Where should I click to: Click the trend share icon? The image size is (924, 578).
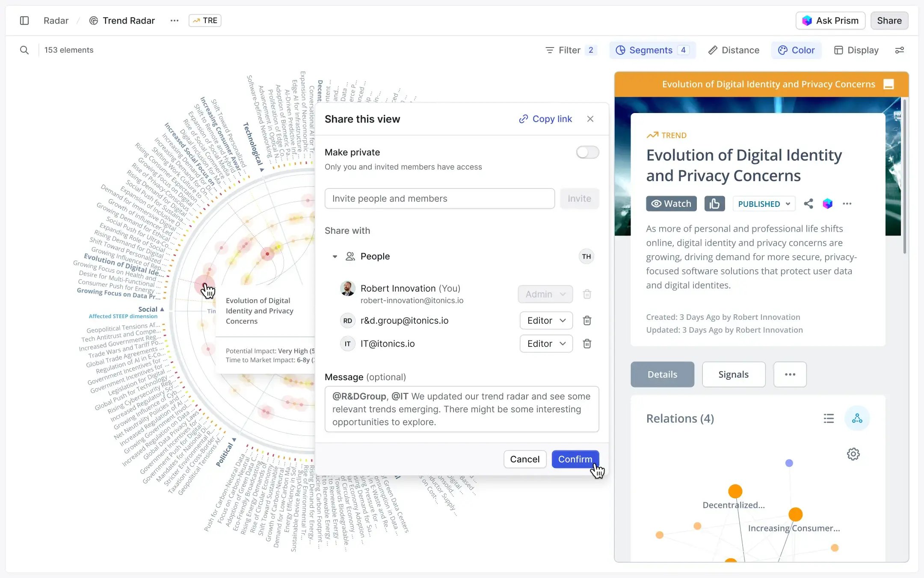coord(808,204)
